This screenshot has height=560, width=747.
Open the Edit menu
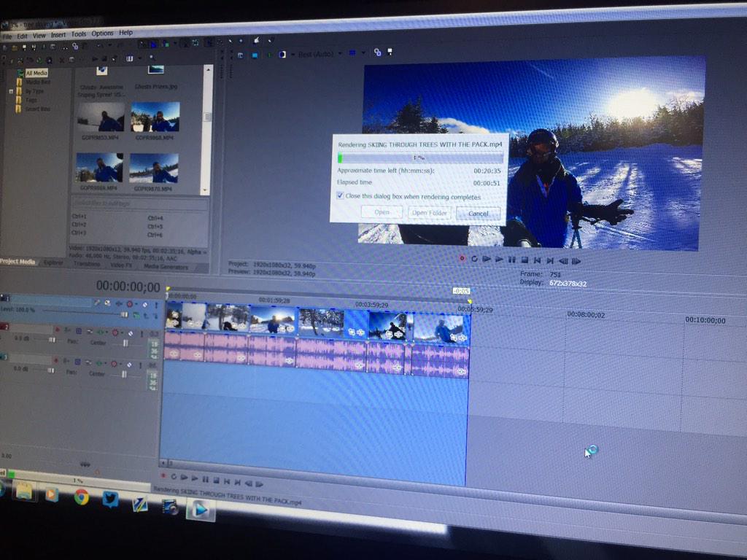[x=23, y=36]
